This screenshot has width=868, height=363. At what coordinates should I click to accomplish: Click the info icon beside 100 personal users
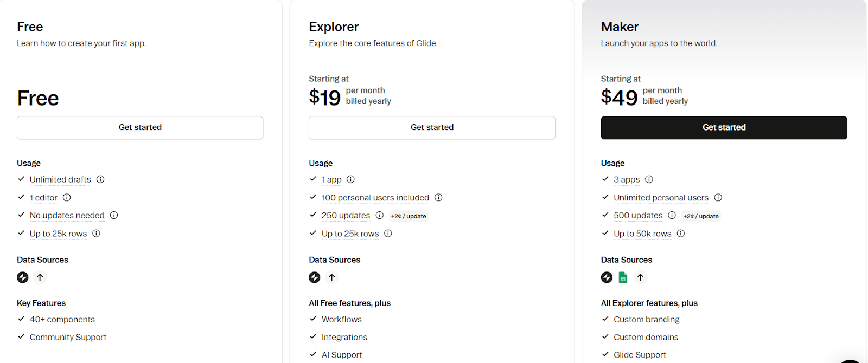click(x=439, y=197)
